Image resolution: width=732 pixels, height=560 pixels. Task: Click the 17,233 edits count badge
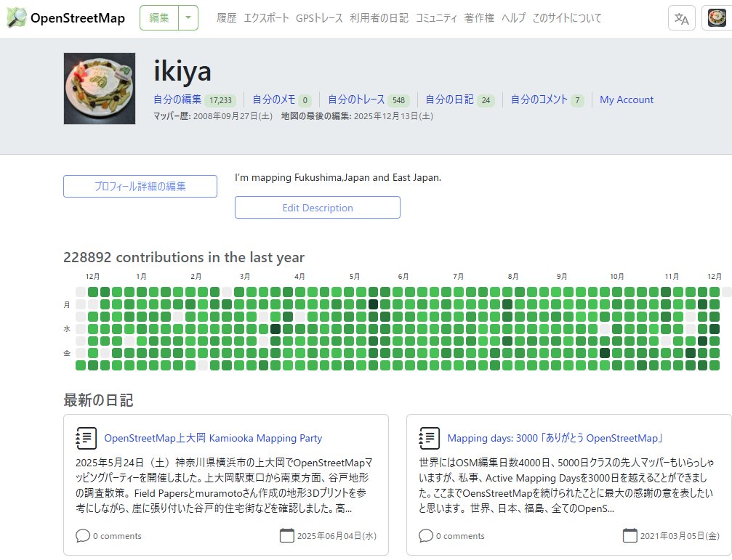pos(220,100)
